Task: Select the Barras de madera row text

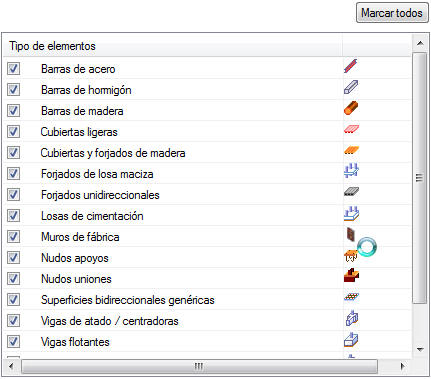Action: click(x=82, y=111)
